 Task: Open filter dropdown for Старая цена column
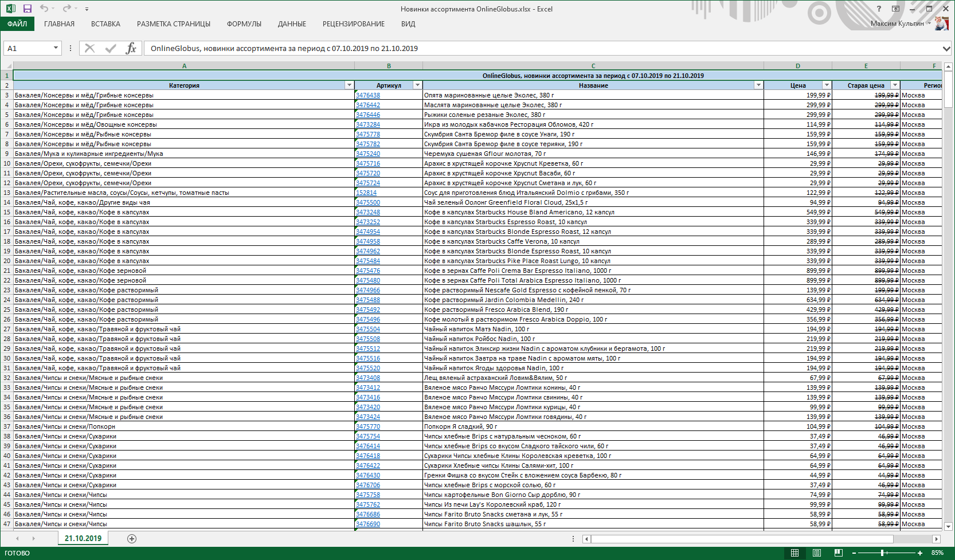895,85
